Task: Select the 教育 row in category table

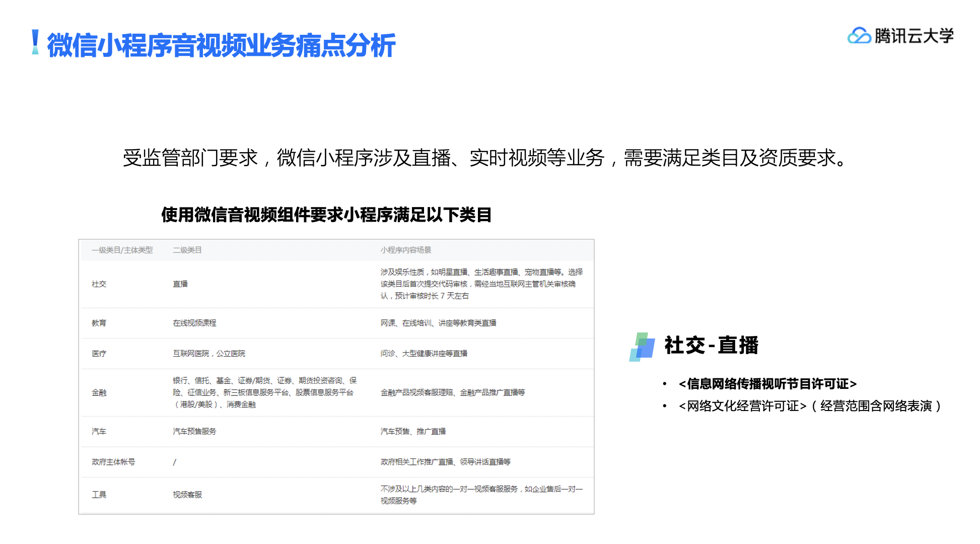Action: point(99,323)
